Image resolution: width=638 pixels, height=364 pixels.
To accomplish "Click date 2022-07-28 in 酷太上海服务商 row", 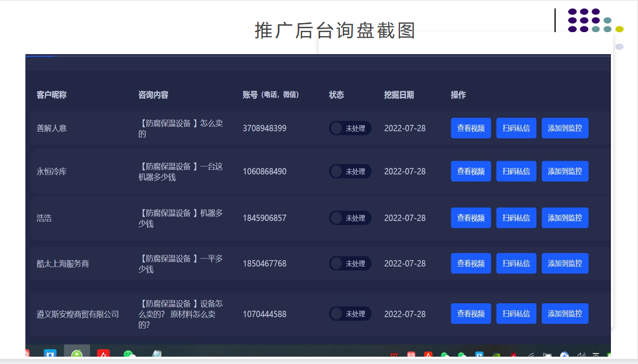I will [405, 264].
